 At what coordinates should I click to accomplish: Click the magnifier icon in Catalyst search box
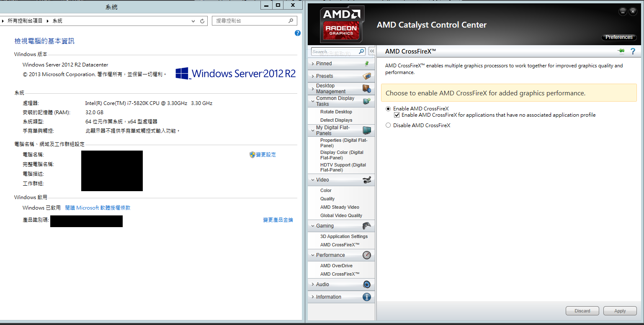(x=361, y=51)
